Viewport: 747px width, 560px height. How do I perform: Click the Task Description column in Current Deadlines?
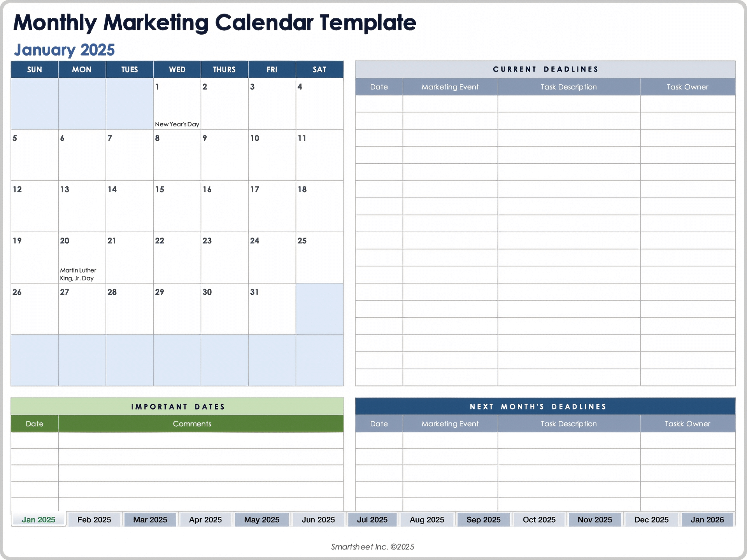click(568, 87)
